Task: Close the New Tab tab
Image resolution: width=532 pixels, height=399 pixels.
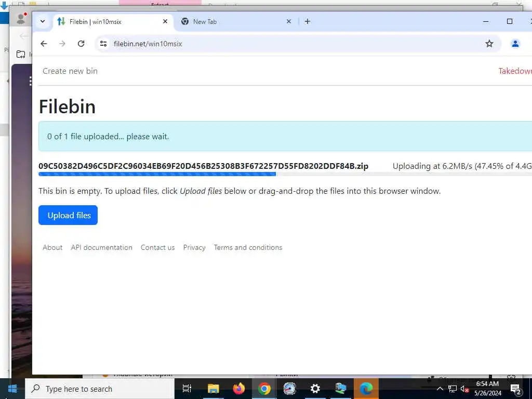Action: [x=289, y=21]
